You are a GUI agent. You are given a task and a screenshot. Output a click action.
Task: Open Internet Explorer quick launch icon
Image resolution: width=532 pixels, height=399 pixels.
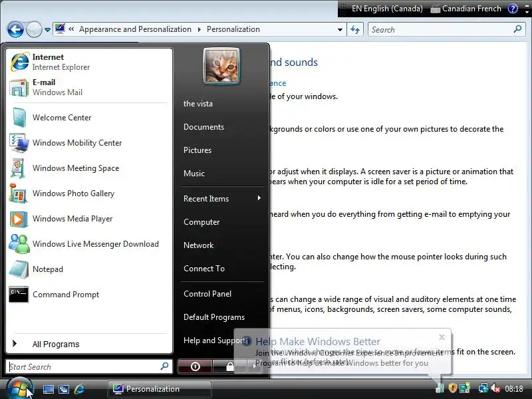(79, 389)
